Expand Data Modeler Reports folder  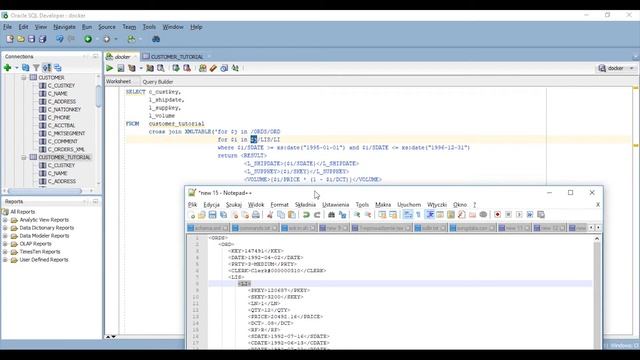pos(5,236)
